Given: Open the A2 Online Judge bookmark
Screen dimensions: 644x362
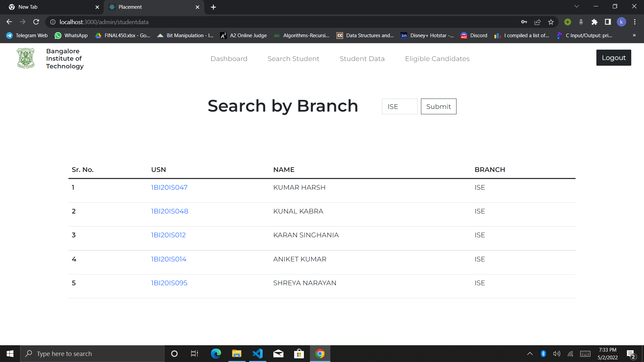Looking at the screenshot, I should (x=244, y=35).
